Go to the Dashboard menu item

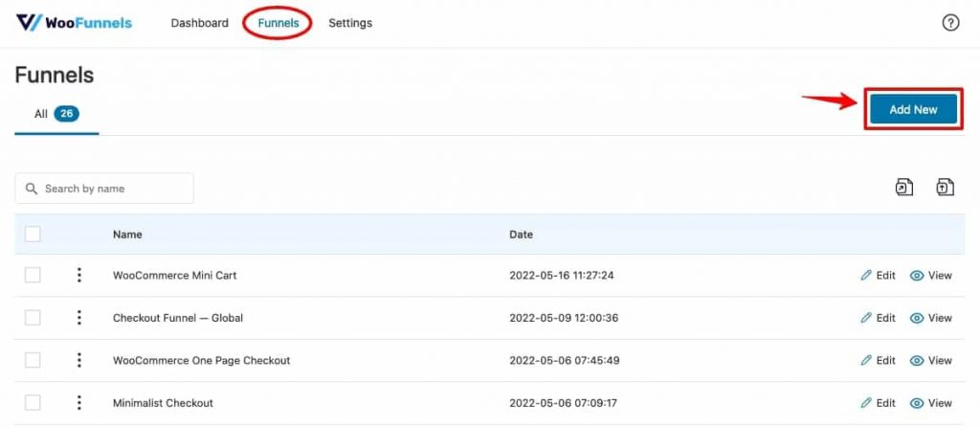(199, 23)
